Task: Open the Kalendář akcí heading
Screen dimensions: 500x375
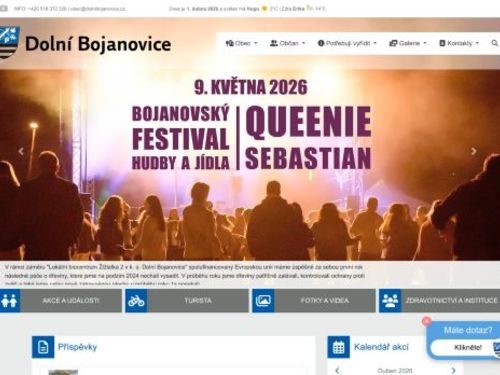Action: tap(381, 347)
